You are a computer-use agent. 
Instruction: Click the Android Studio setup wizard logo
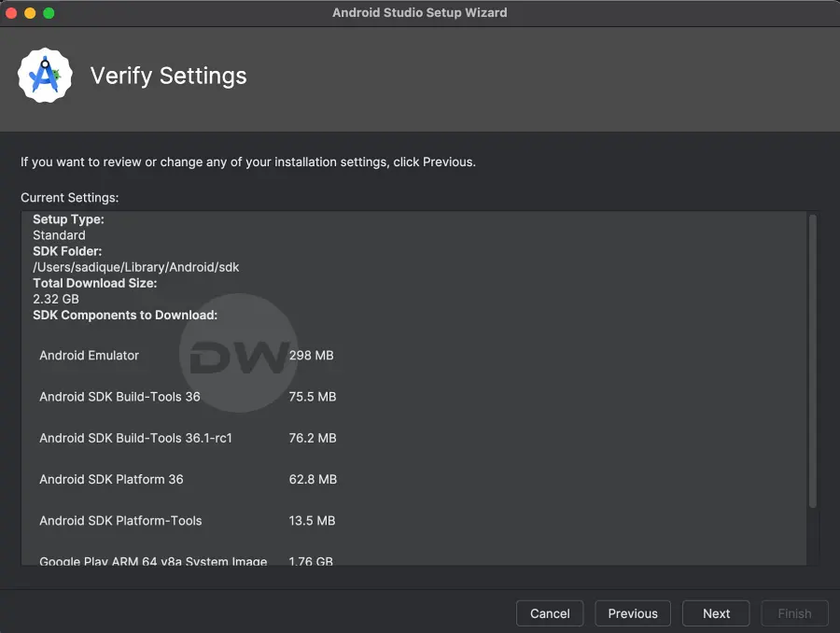click(45, 75)
